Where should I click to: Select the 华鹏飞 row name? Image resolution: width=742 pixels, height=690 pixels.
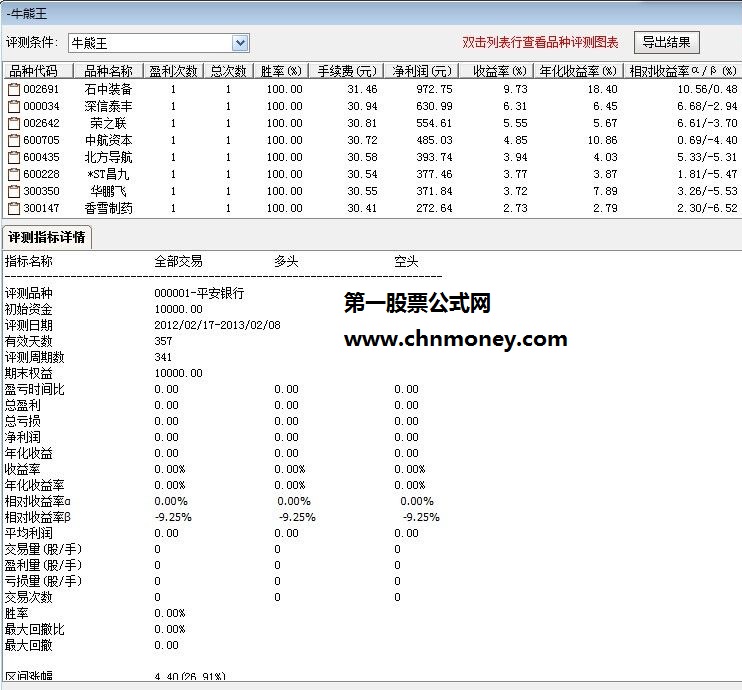coord(108,191)
